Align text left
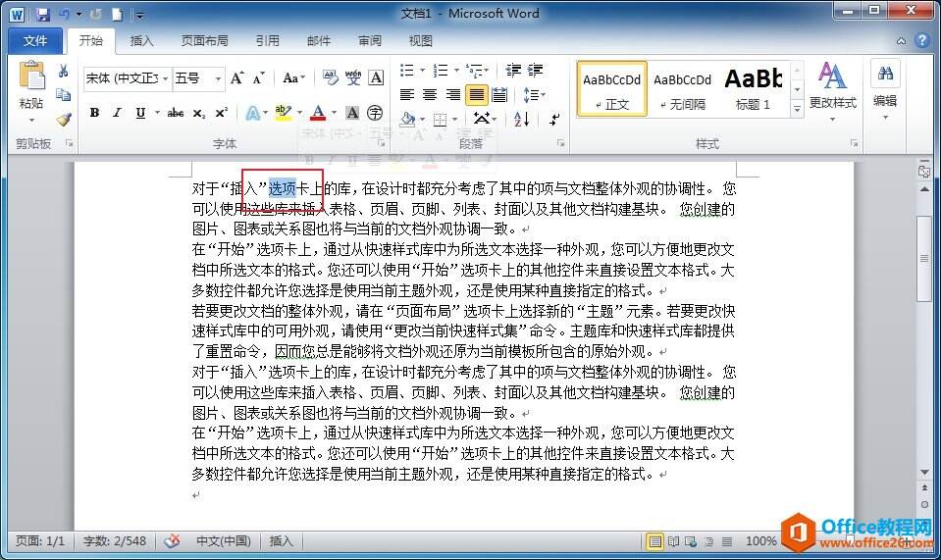Image resolution: width=941 pixels, height=560 pixels. coord(407,94)
